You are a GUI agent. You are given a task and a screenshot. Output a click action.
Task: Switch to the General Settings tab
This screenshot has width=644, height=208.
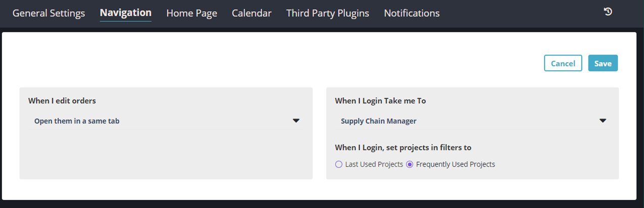click(x=48, y=13)
